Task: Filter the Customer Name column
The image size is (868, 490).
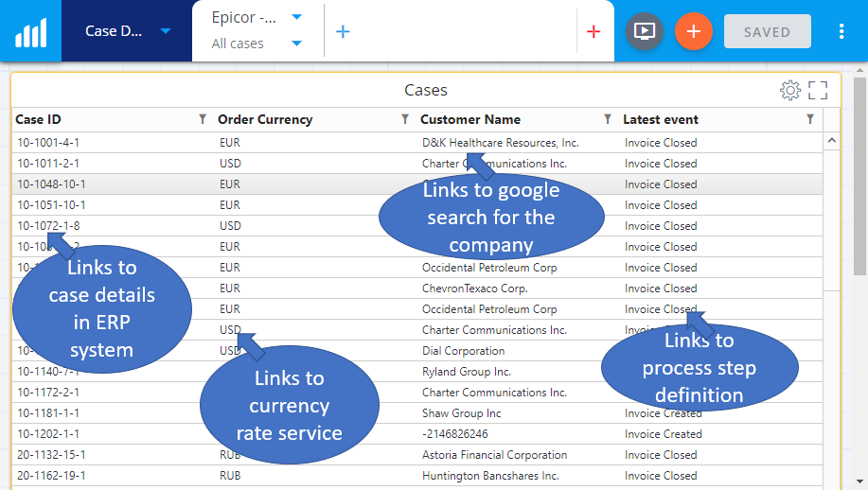Action: (x=608, y=119)
